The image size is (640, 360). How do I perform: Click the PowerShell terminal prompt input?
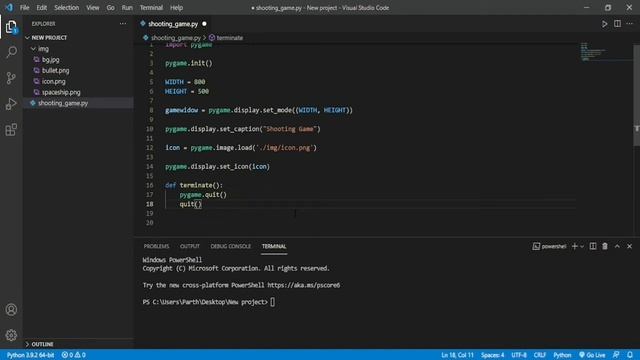click(x=272, y=302)
